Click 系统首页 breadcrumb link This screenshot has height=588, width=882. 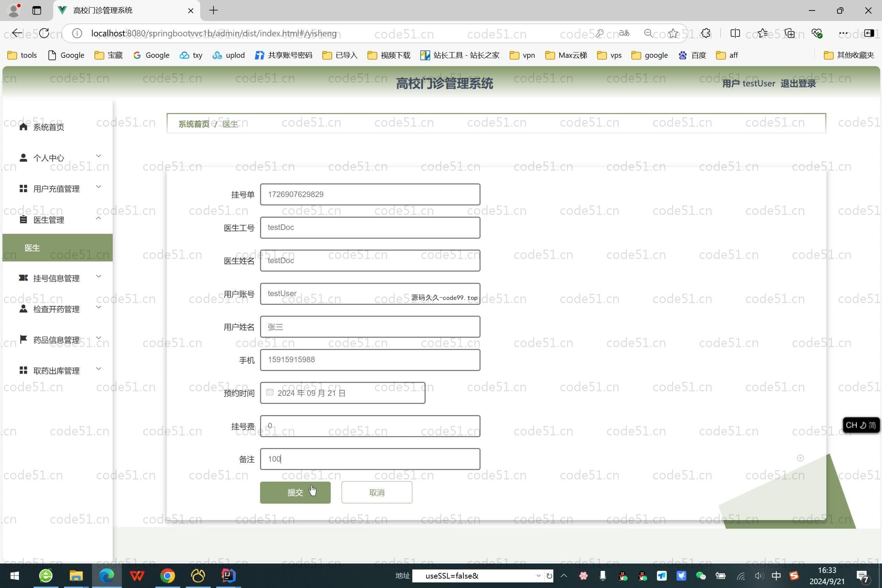194,124
